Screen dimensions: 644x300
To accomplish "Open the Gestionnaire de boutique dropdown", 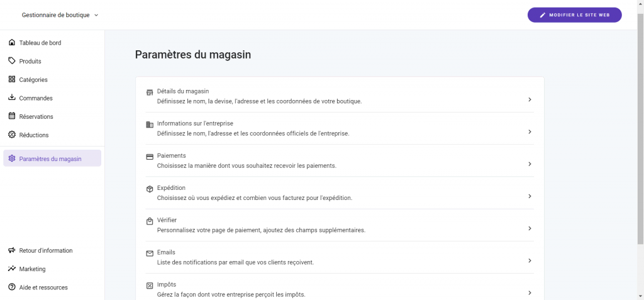I will (x=60, y=15).
